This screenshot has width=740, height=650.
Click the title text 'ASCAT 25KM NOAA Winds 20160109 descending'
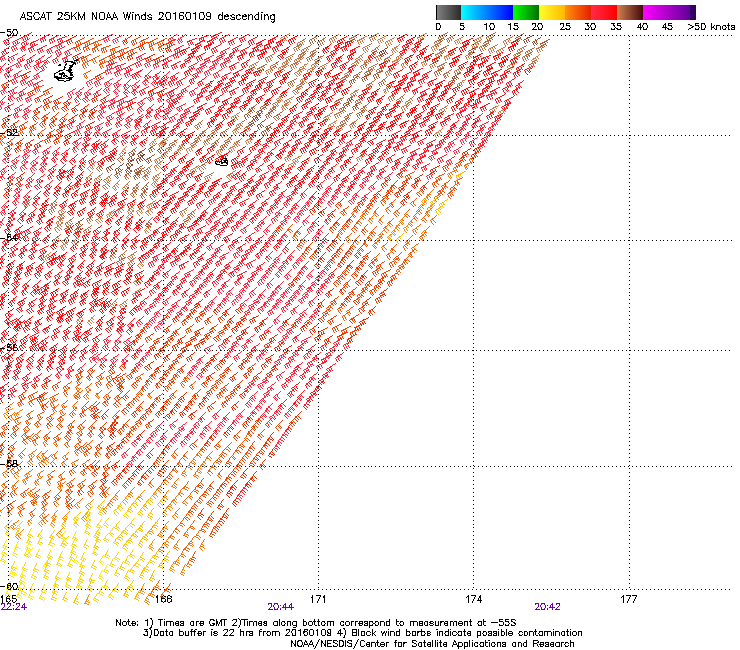(148, 17)
